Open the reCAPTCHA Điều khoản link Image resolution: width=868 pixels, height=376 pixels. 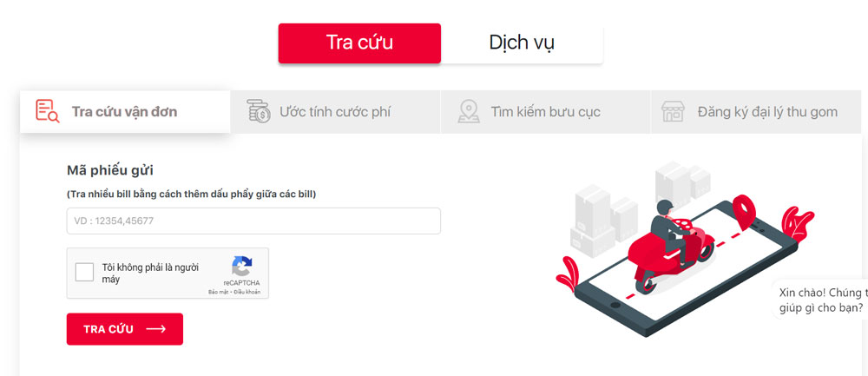click(x=247, y=292)
